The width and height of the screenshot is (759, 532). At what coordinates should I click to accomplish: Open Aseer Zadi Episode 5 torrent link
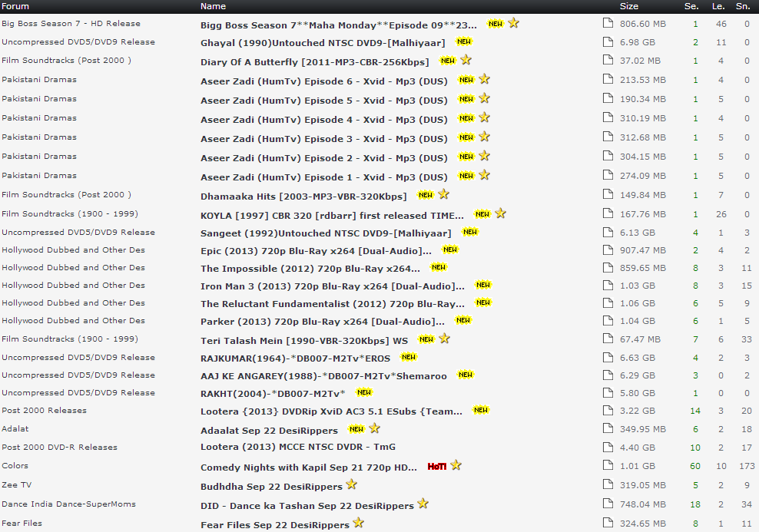(324, 101)
